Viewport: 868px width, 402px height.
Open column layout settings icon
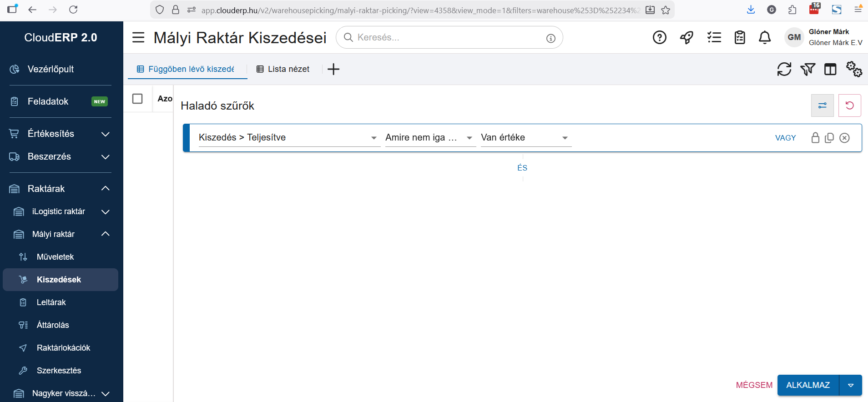(830, 69)
